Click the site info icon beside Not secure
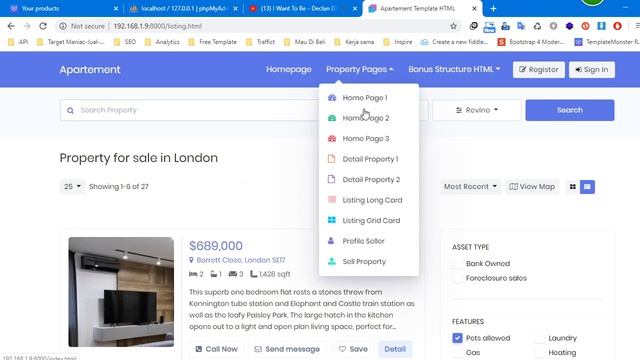The width and height of the screenshot is (640, 360). coord(62,26)
